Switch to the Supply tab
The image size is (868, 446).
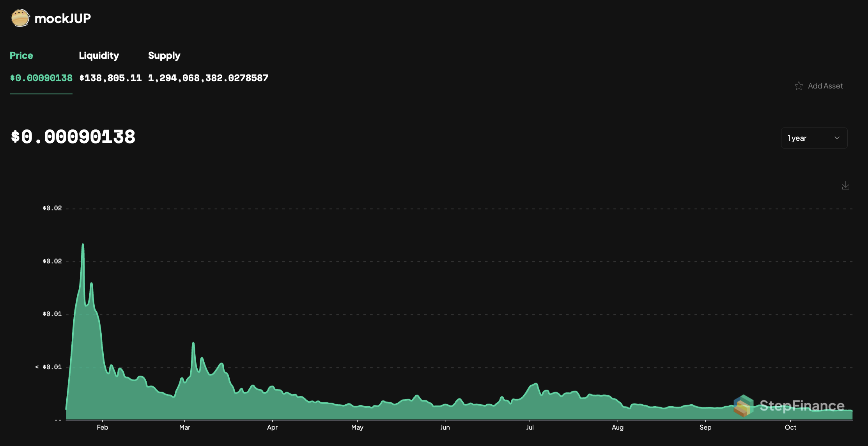point(164,55)
